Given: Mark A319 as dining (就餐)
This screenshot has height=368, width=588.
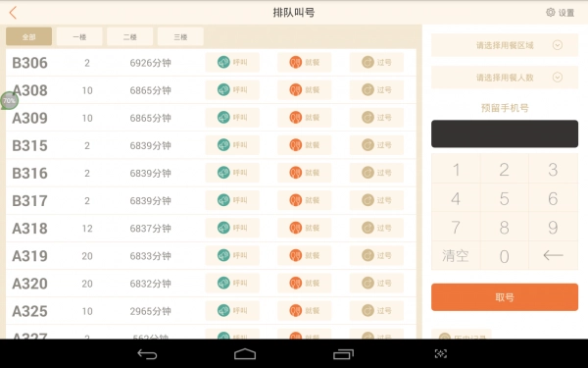Looking at the screenshot, I should click(304, 255).
